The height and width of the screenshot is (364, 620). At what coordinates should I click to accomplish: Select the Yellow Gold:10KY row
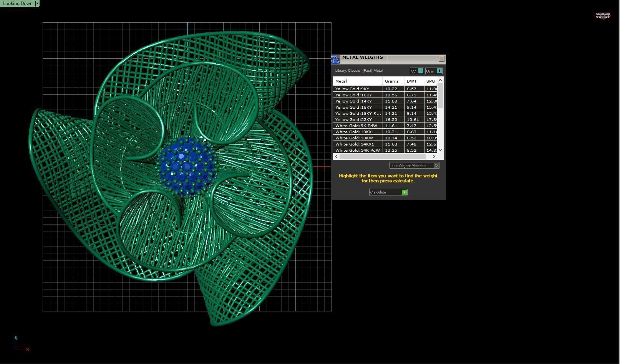point(385,95)
